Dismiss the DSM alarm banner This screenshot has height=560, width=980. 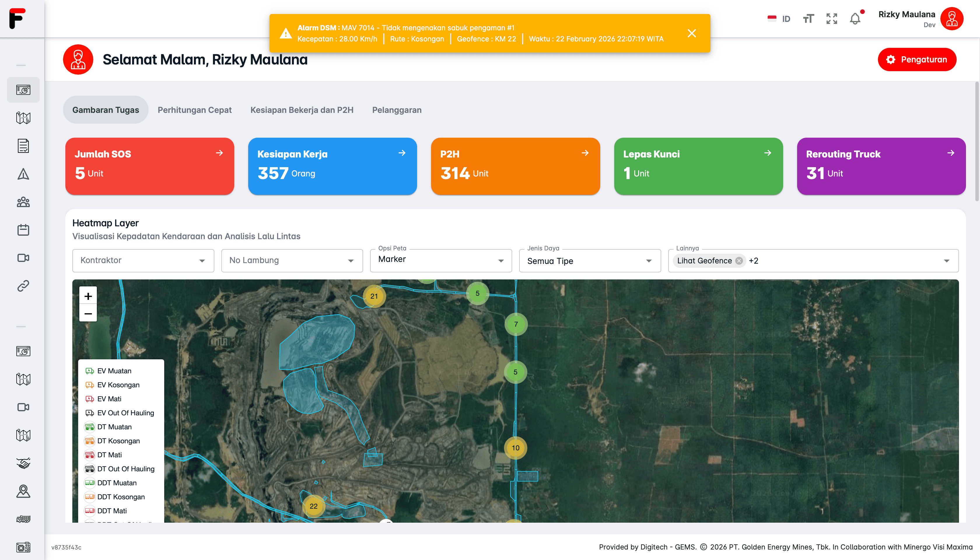(x=692, y=34)
